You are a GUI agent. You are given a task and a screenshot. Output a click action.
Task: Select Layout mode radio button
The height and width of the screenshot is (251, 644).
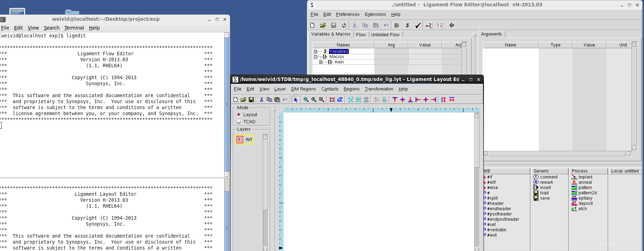tap(239, 115)
